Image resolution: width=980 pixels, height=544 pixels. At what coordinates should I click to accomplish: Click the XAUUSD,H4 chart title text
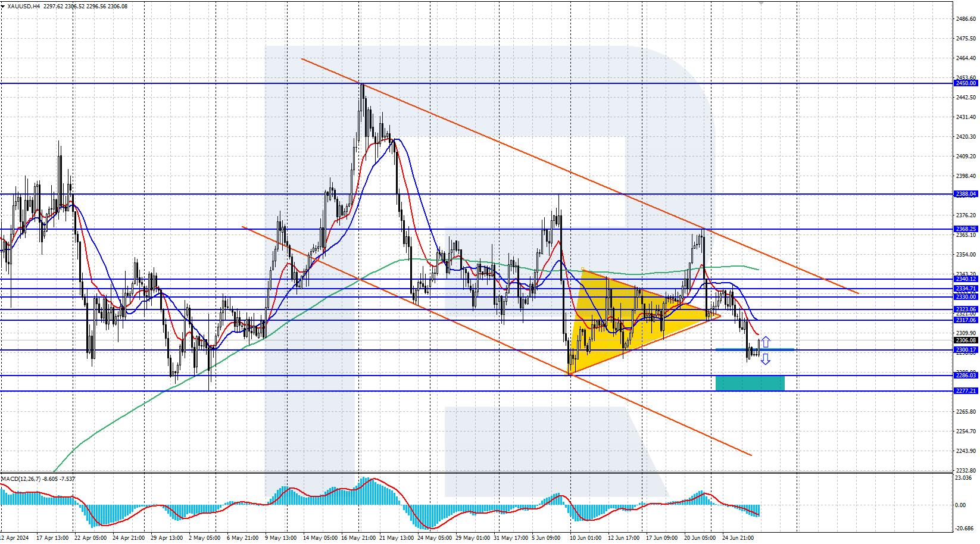[x=21, y=7]
